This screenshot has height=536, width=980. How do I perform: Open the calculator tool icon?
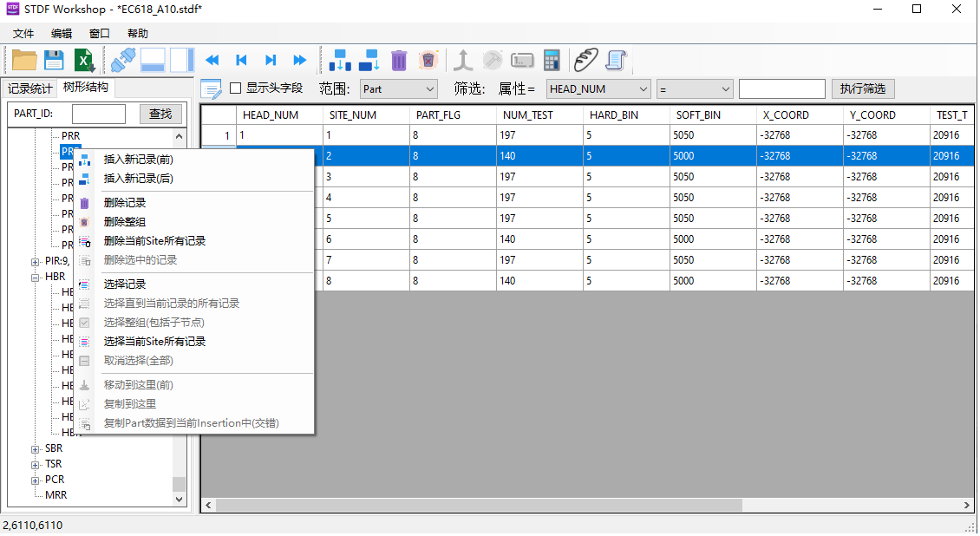point(552,60)
